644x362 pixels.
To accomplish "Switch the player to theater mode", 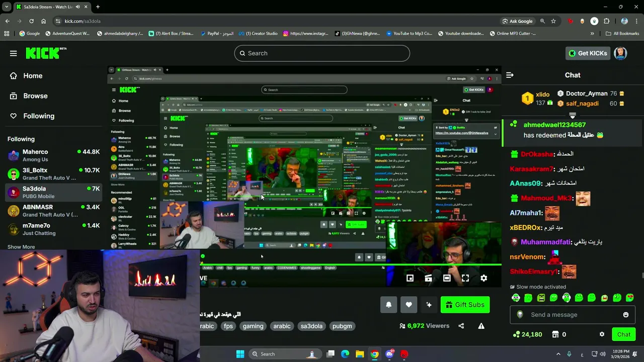I will pyautogui.click(x=447, y=278).
